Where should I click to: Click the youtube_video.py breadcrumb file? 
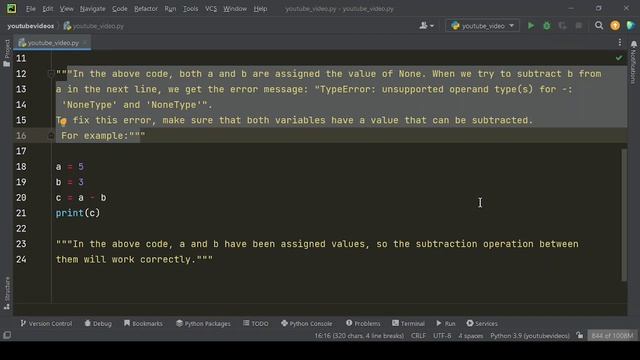pos(94,26)
